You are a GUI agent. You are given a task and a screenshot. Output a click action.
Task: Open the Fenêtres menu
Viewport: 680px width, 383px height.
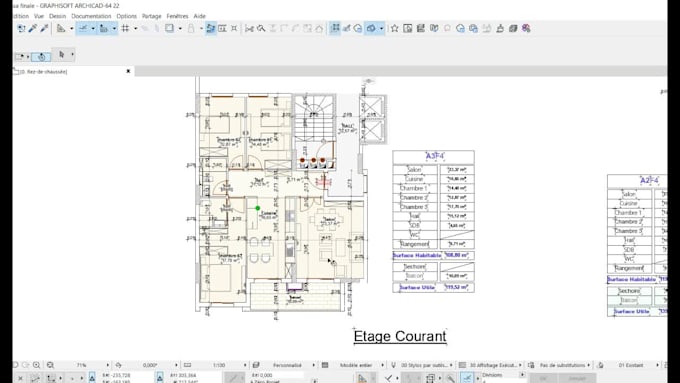pos(177,16)
